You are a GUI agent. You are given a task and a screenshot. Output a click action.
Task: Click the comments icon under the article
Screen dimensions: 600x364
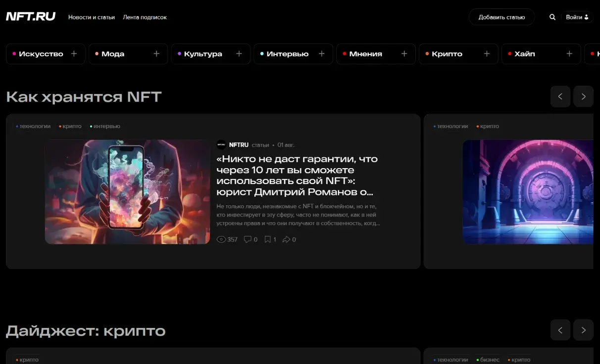click(248, 239)
